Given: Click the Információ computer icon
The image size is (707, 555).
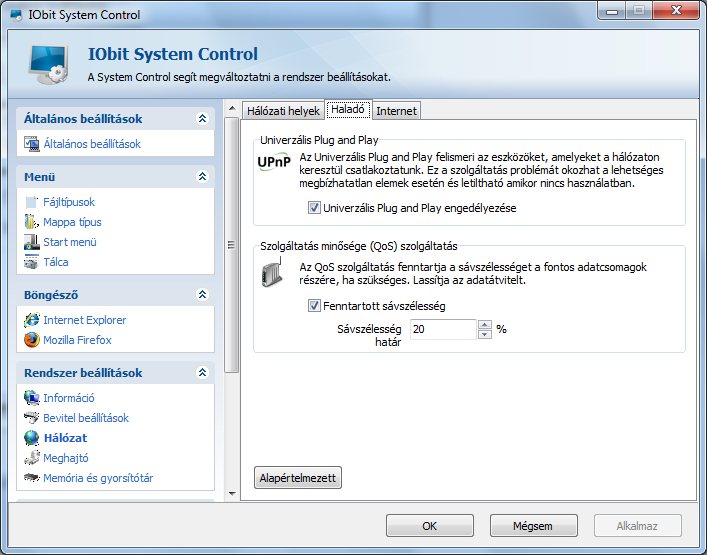Looking at the screenshot, I should [x=32, y=398].
